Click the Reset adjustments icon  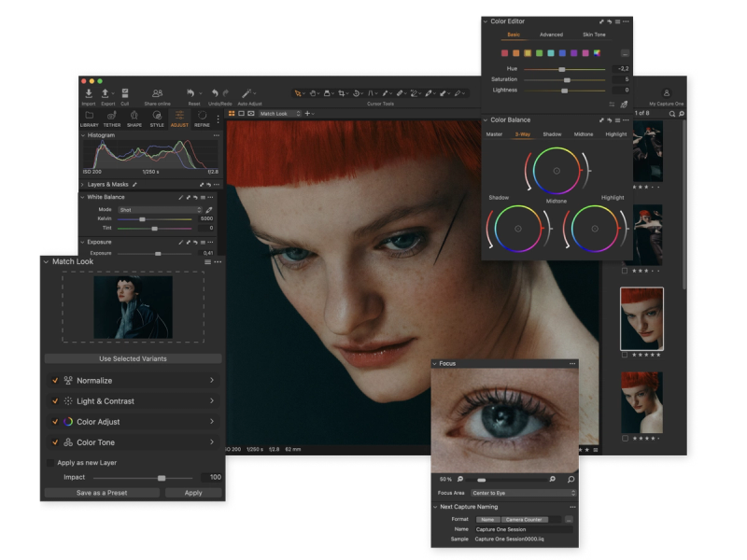(x=190, y=92)
